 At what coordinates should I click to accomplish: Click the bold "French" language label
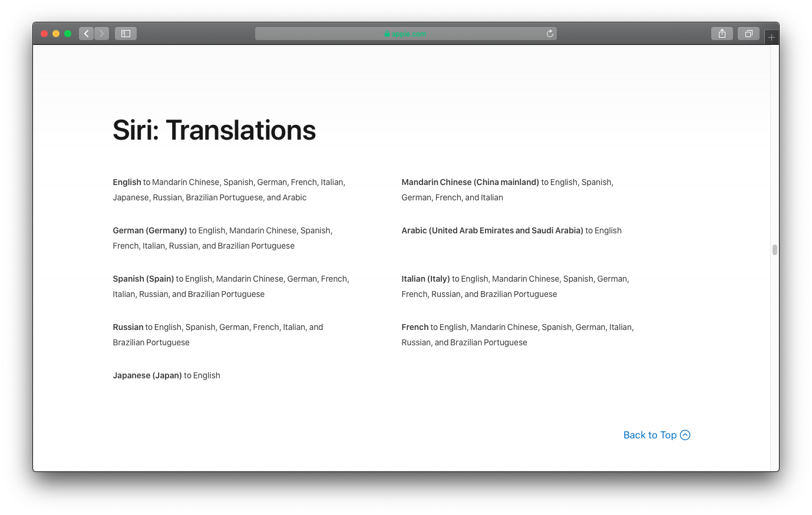coord(415,327)
